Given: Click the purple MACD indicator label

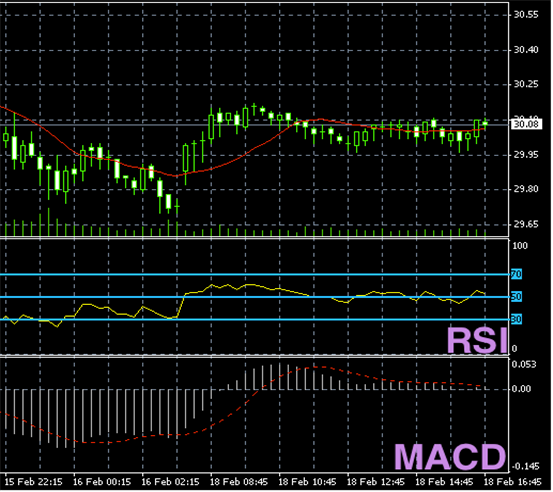Looking at the screenshot, I should (451, 458).
